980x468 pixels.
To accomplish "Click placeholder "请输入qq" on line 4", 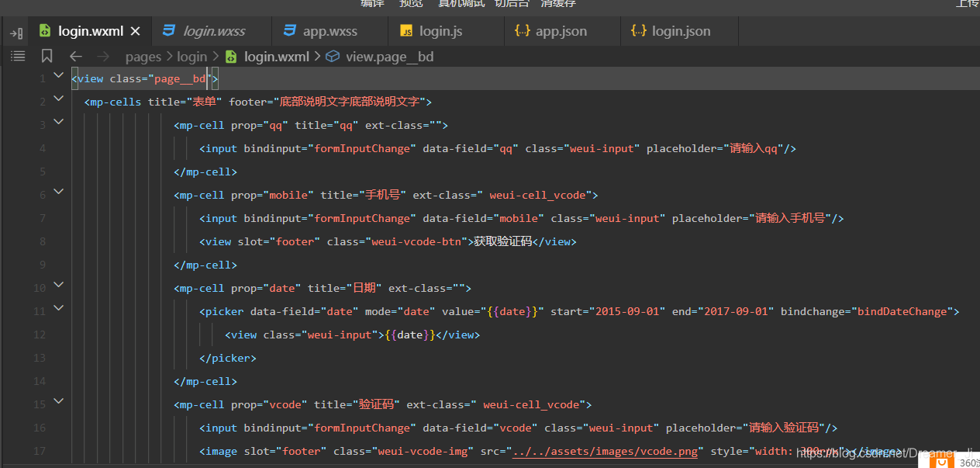I will coord(757,148).
